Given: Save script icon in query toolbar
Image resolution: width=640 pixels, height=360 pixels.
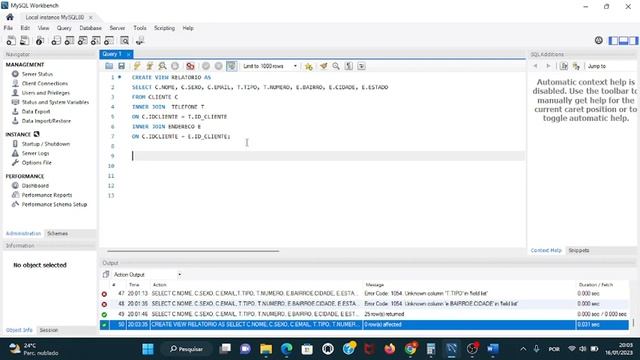Looking at the screenshot, I should tap(121, 66).
